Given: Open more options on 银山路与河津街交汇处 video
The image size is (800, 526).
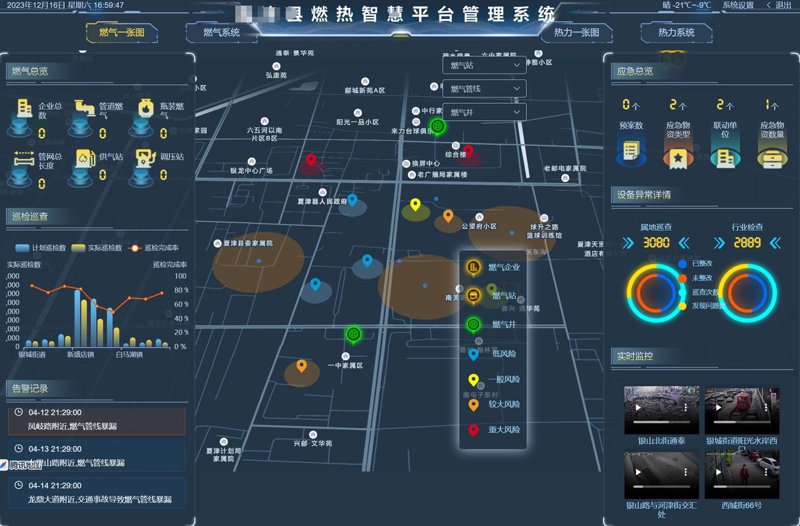Looking at the screenshot, I should pyautogui.click(x=685, y=471).
